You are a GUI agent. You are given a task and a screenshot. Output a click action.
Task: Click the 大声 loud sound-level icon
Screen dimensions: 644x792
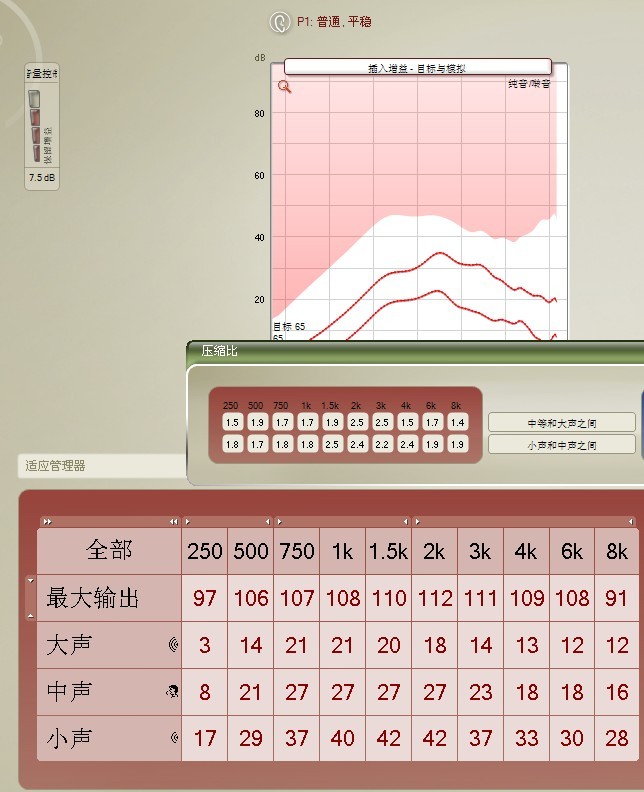173,645
